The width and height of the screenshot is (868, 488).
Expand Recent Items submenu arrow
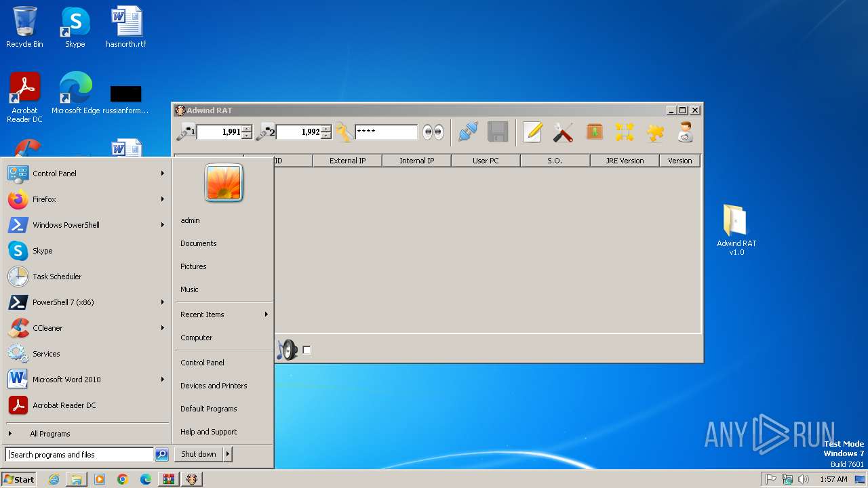pos(267,314)
